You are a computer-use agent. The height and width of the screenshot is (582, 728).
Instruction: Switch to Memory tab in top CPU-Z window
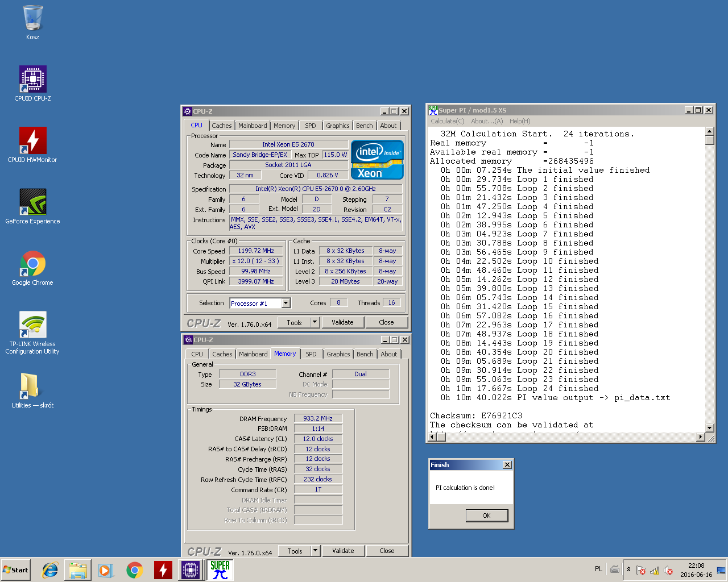tap(284, 126)
